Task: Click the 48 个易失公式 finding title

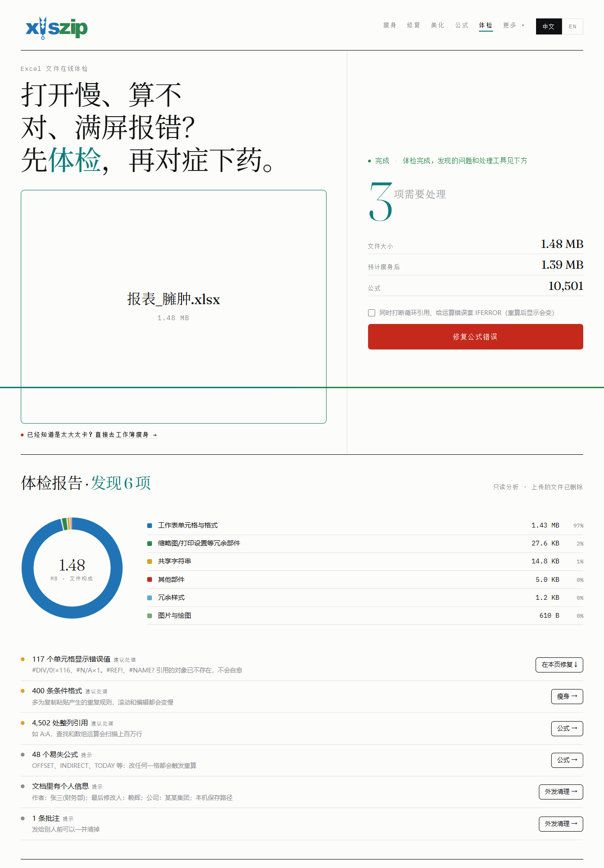Action: click(55, 754)
